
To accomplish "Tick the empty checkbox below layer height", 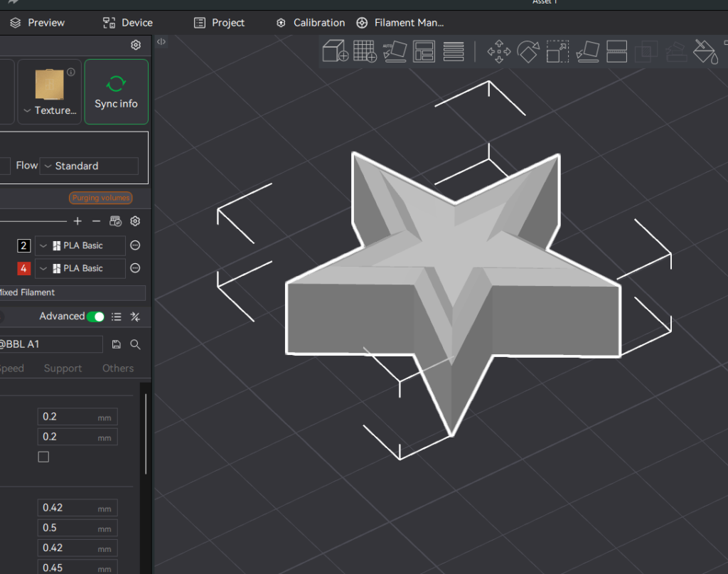I will (x=43, y=457).
